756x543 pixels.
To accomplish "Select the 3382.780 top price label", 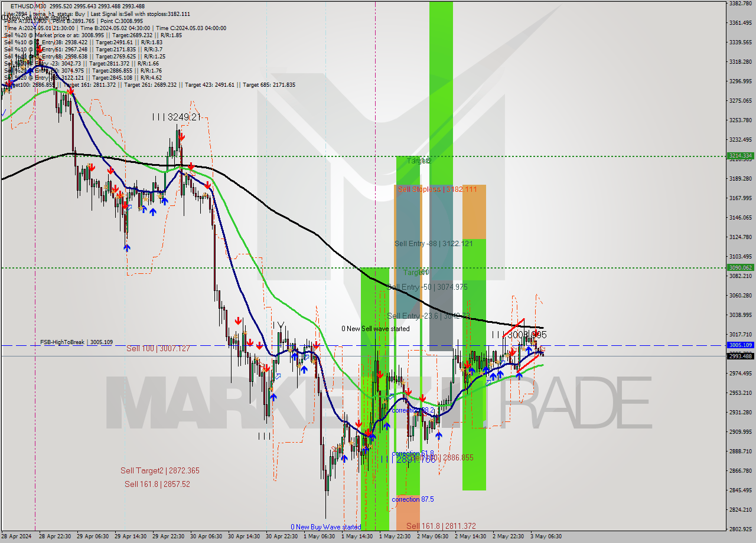I will 740,4.
